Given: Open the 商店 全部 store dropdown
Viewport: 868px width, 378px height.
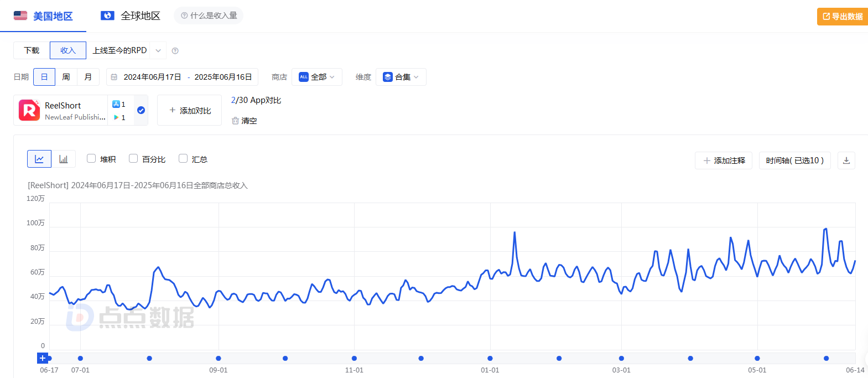Looking at the screenshot, I should click(317, 77).
